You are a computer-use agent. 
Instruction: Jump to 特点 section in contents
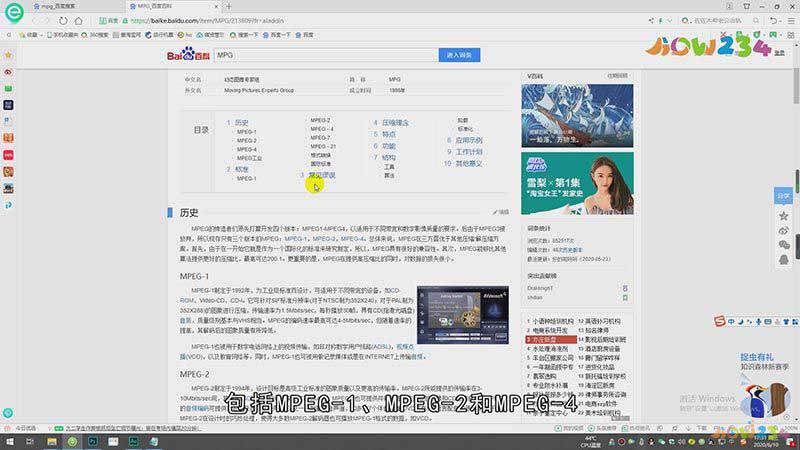[389, 134]
